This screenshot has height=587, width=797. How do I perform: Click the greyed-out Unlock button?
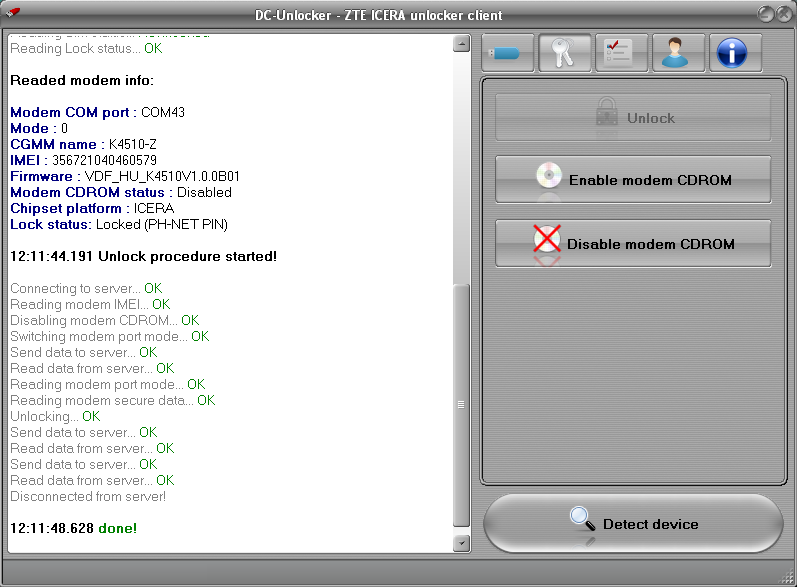tap(633, 117)
